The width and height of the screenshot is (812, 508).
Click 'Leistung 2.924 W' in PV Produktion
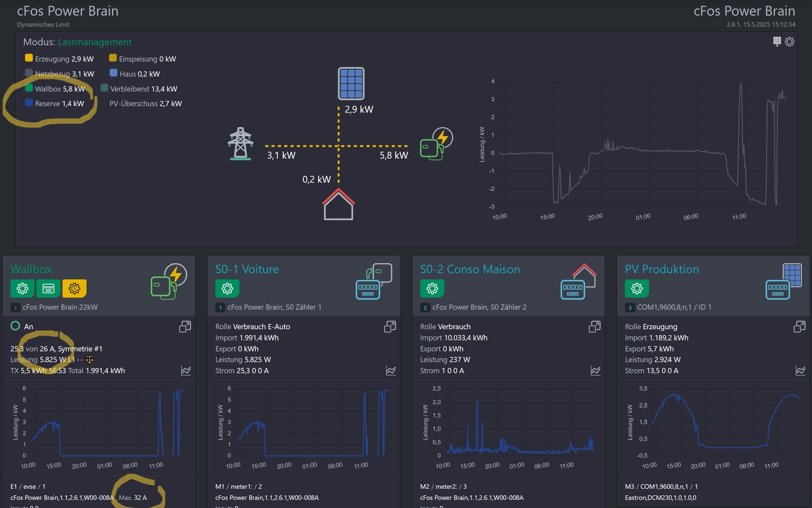(653, 360)
